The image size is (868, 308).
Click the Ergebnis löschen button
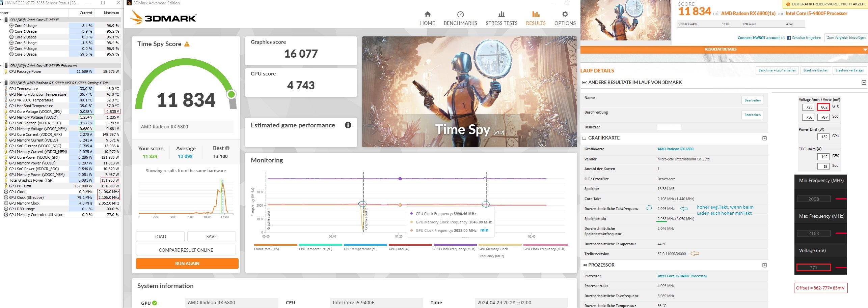point(816,70)
